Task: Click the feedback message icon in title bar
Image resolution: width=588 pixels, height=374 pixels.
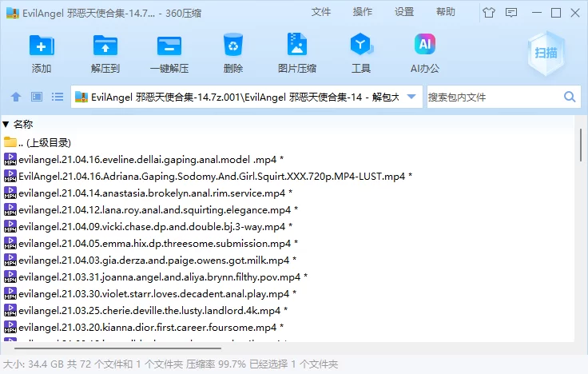Action: [x=511, y=13]
